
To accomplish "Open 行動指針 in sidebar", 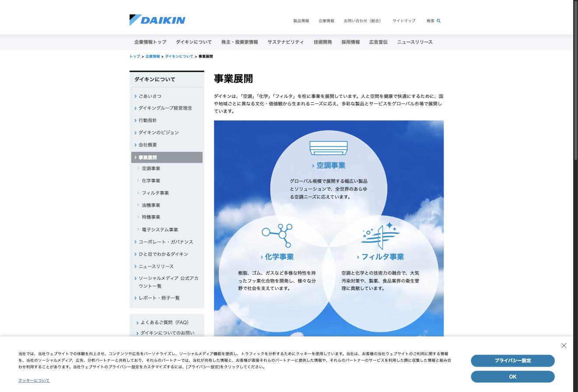I will point(148,120).
